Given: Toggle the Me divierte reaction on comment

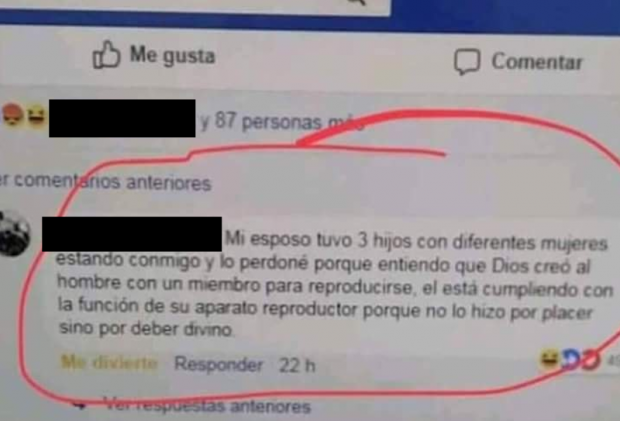Looking at the screenshot, I should (x=109, y=362).
